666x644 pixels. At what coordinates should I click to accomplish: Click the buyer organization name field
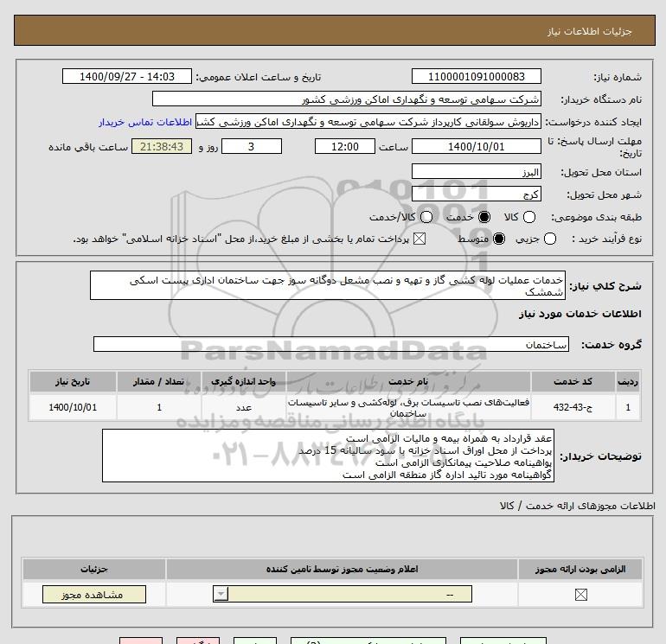pos(347,99)
